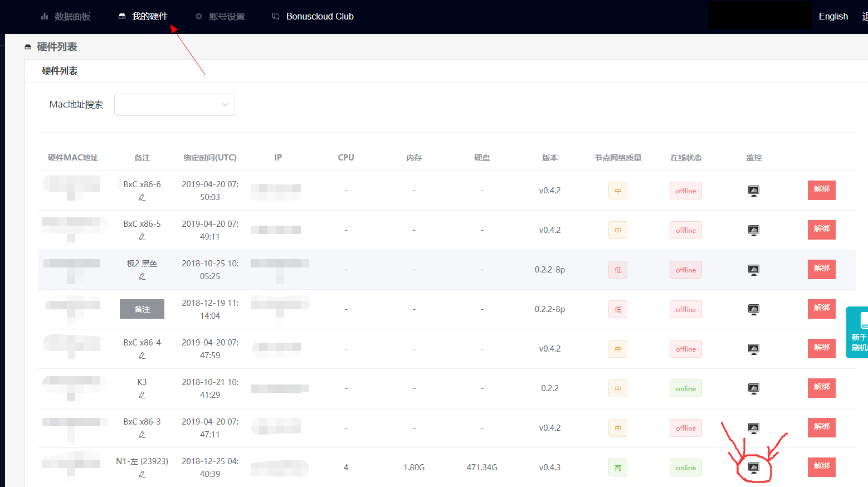Edit the remark of BxC x86-3
This screenshot has height=487, width=868.
[142, 435]
